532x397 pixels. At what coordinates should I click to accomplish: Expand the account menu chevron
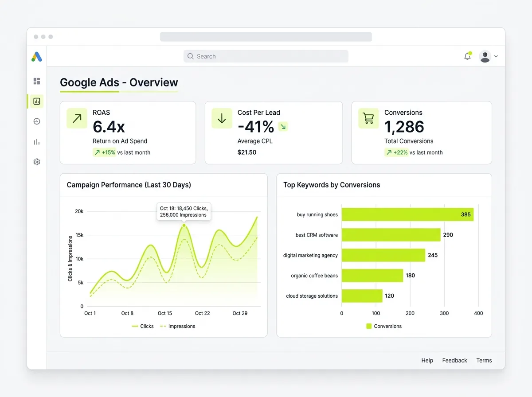496,56
